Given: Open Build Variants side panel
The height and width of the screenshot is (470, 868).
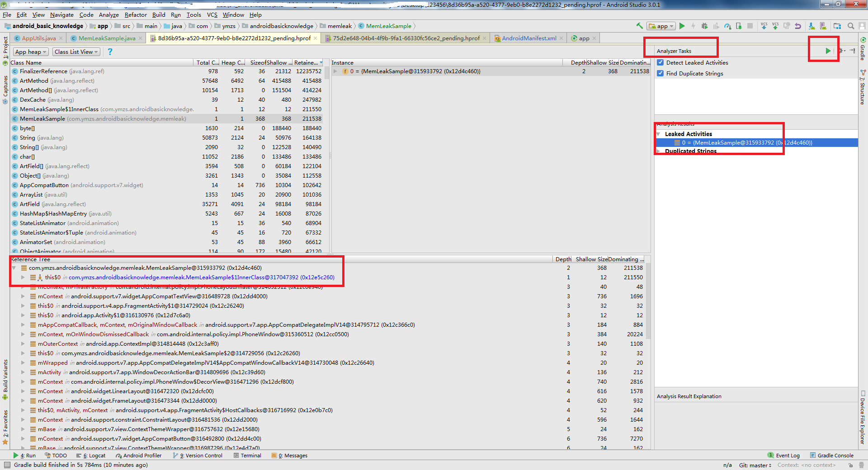Looking at the screenshot, I should click(x=5, y=380).
